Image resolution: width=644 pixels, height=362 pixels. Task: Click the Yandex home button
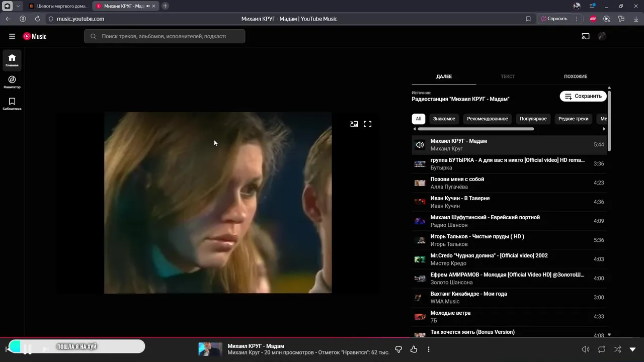23,19
